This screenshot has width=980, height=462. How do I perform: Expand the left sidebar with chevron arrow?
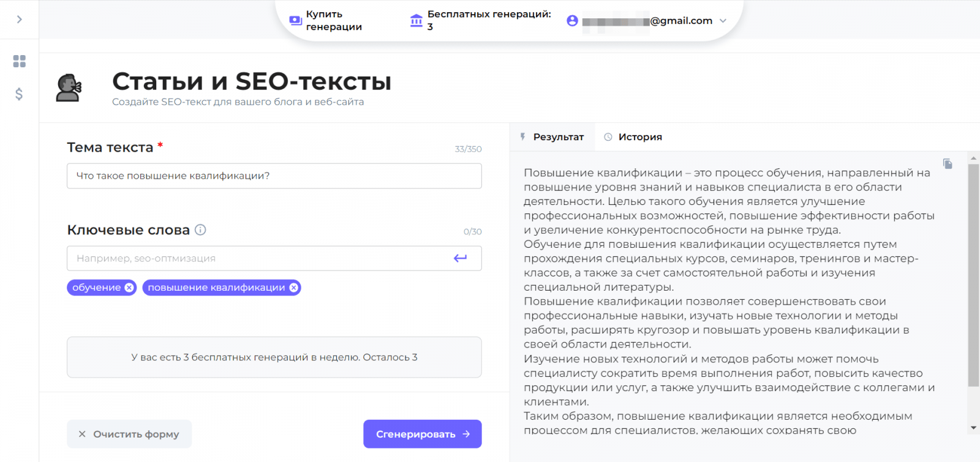click(20, 20)
